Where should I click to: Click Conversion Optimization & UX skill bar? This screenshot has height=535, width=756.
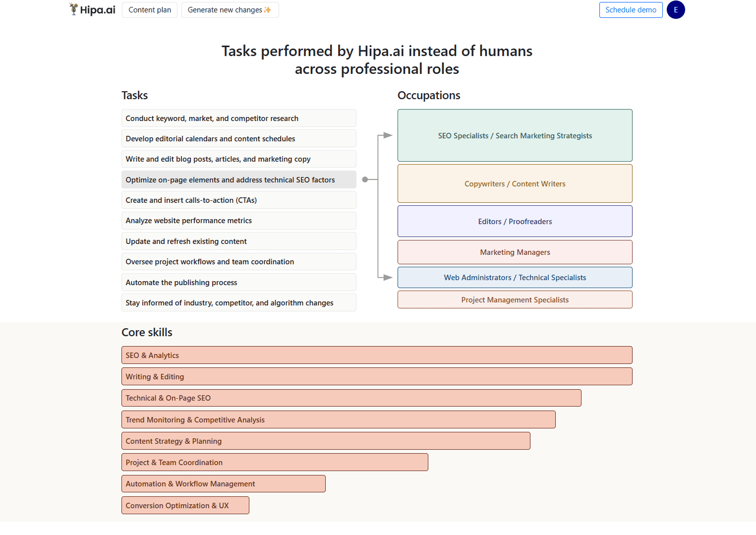click(x=185, y=506)
